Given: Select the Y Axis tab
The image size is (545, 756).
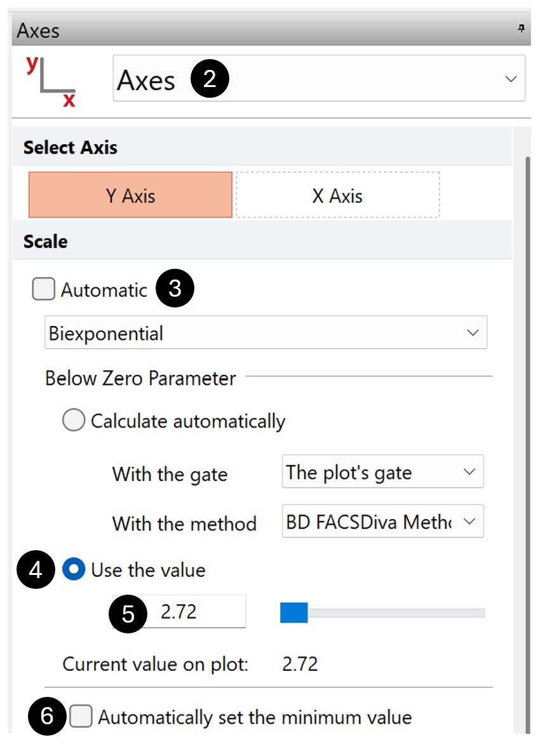Looking at the screenshot, I should [x=130, y=195].
